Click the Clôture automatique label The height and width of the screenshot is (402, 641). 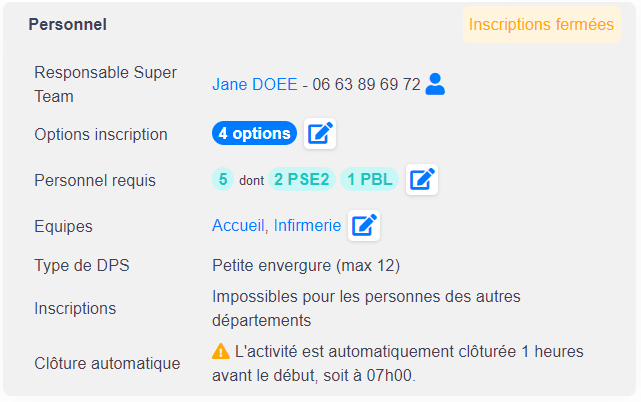107,364
